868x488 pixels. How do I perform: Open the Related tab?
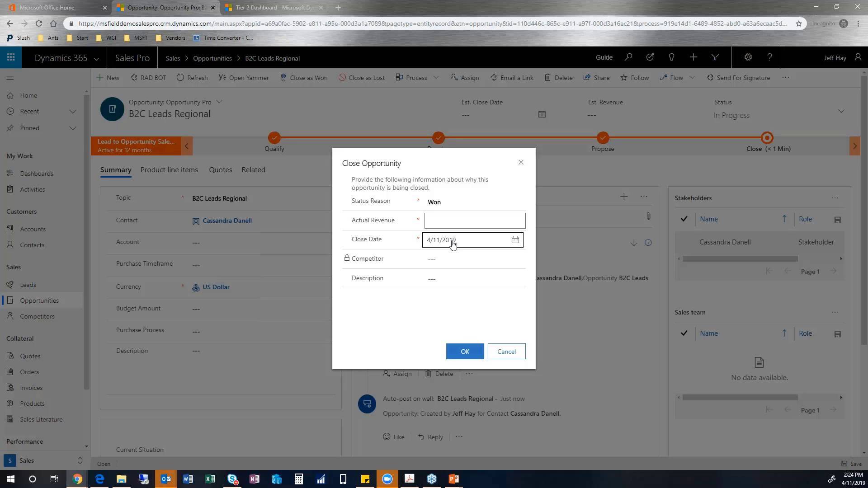pyautogui.click(x=253, y=169)
